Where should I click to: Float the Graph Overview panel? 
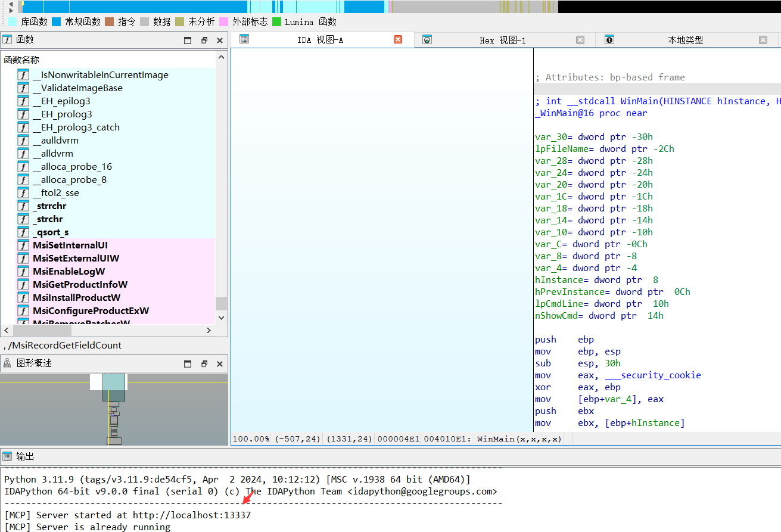pos(204,364)
